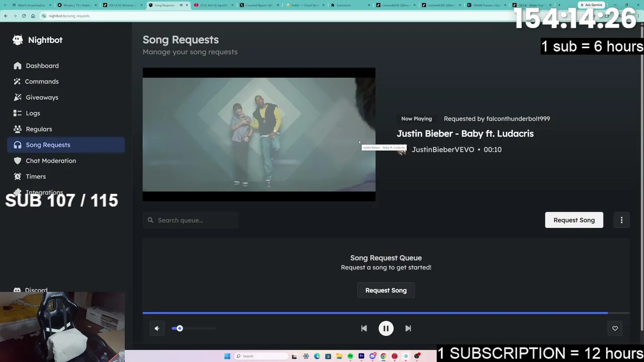Screen dimensions: 644x362
Task: Switch to the Movies / TV / Anime tab
Action: [77, 5]
